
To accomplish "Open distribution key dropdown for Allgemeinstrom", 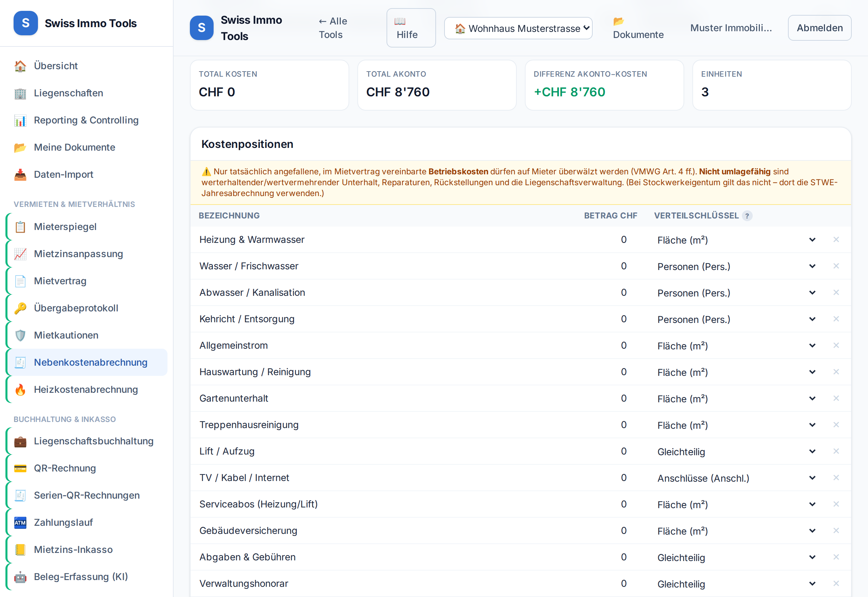I will click(736, 346).
